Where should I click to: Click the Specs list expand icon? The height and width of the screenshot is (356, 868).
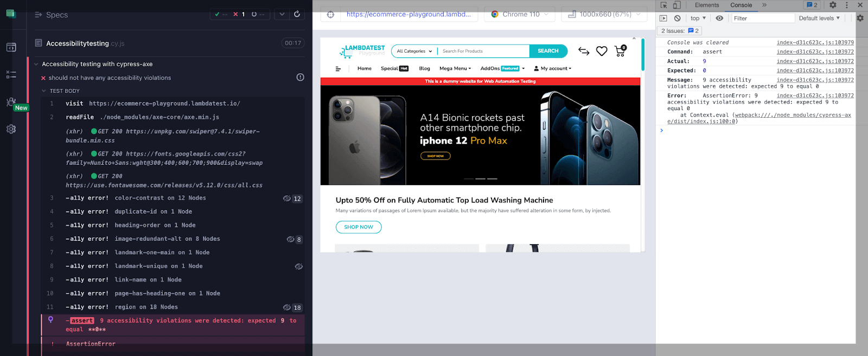pyautogui.click(x=39, y=15)
